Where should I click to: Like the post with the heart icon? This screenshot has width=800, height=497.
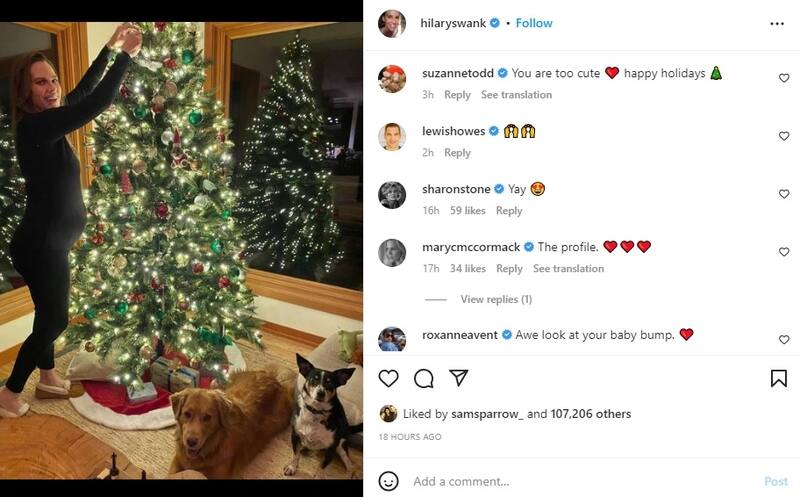coord(389,378)
